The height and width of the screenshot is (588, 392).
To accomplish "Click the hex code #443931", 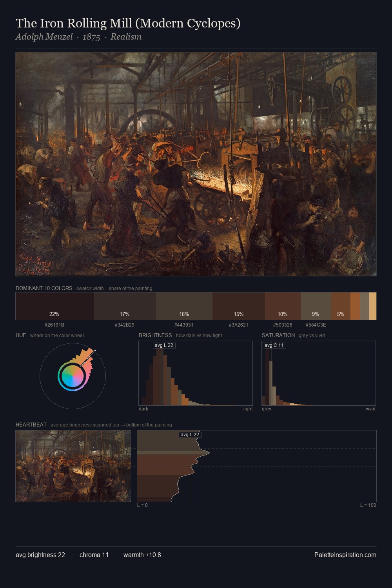I will (184, 325).
